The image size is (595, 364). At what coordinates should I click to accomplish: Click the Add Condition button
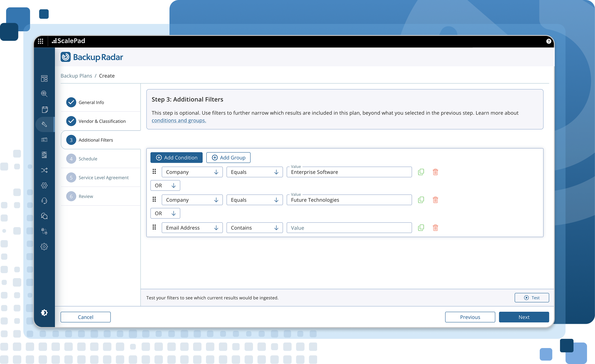177,158
